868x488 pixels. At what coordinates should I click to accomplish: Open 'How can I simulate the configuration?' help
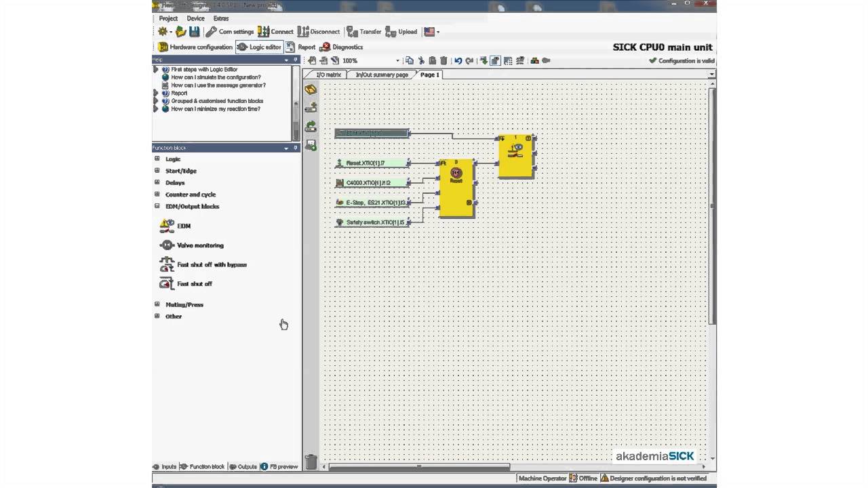(x=216, y=77)
